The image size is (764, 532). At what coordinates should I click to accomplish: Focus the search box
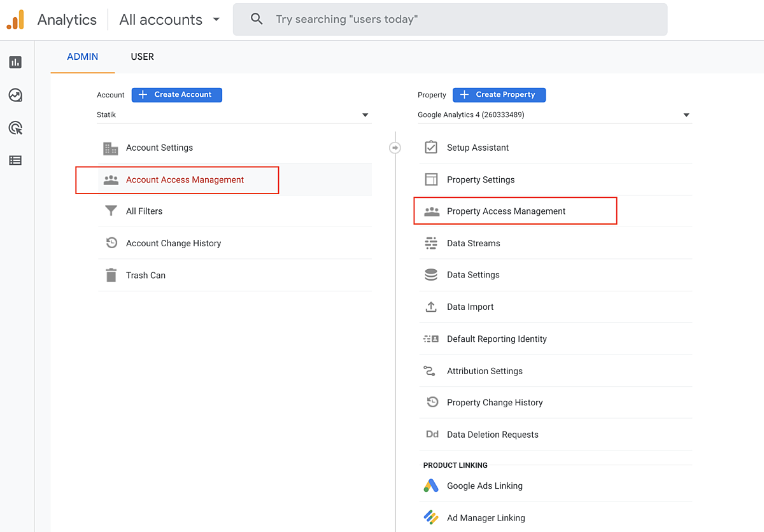450,19
